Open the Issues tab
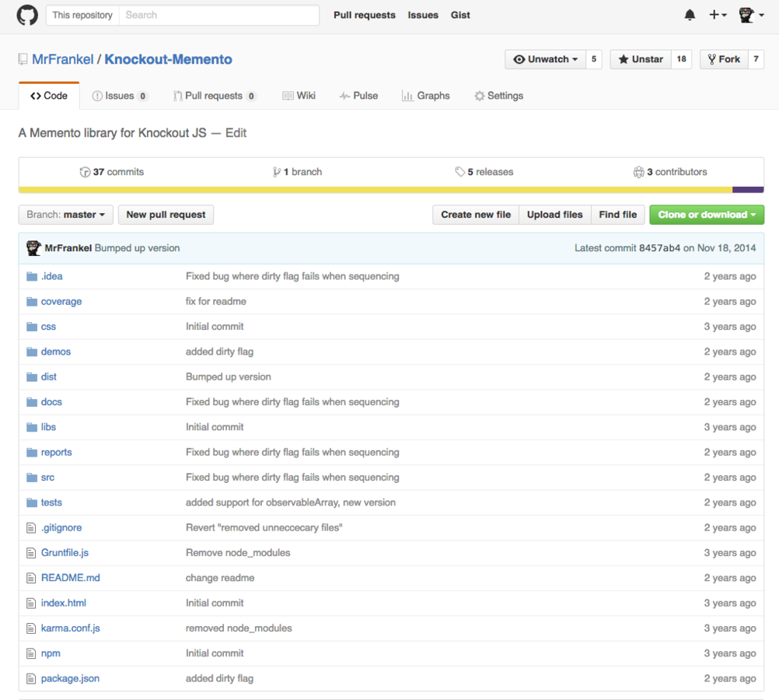779x700 pixels. click(120, 96)
